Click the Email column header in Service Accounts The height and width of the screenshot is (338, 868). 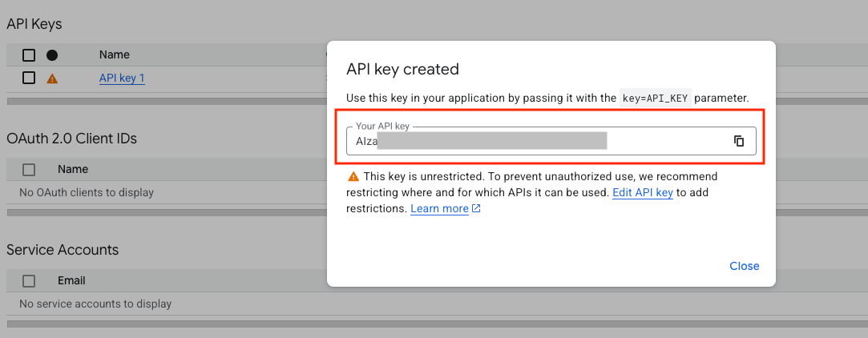click(71, 281)
